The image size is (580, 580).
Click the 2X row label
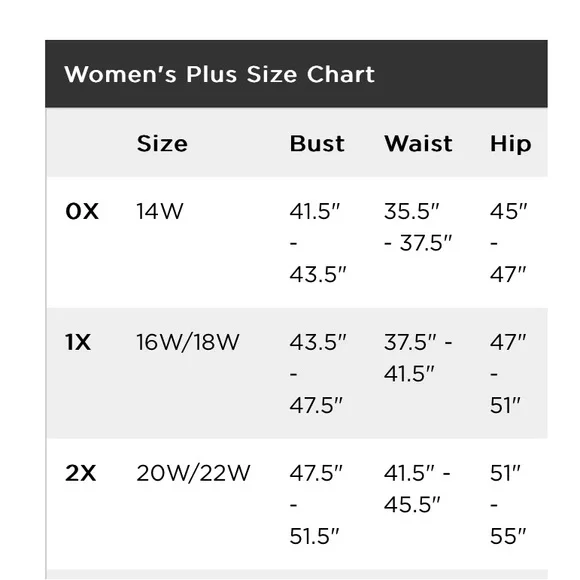[x=81, y=473]
